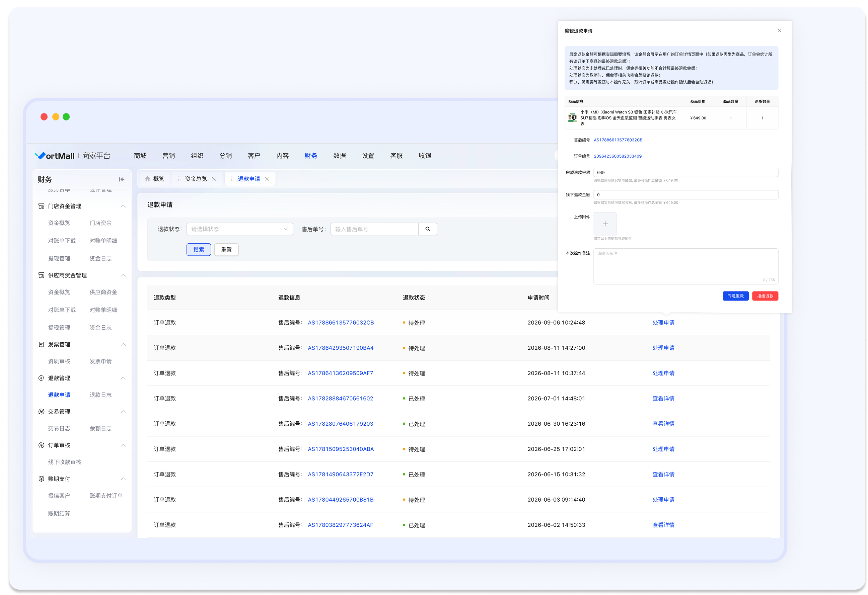Click the 订单审核 section icon

(x=42, y=445)
